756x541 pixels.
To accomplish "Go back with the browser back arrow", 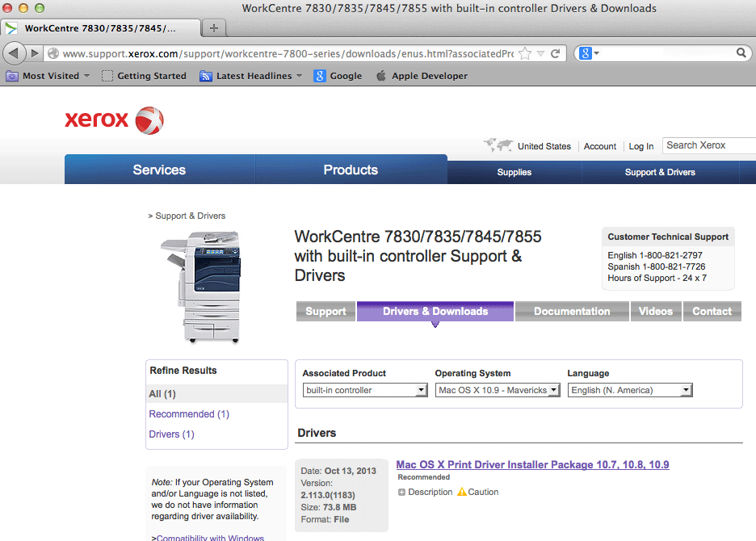I will [14, 53].
